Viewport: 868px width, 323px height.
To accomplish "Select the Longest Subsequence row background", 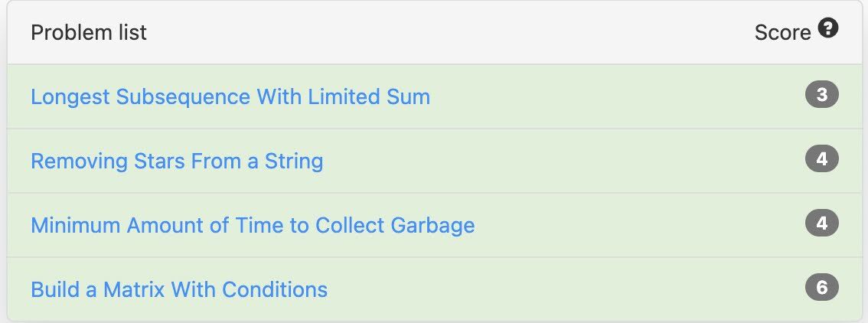I will [434, 96].
